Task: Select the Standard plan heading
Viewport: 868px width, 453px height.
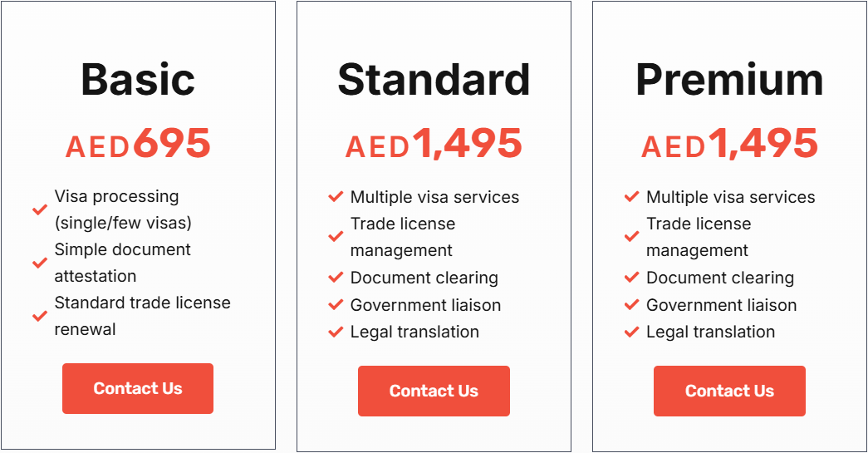Action: (x=434, y=80)
